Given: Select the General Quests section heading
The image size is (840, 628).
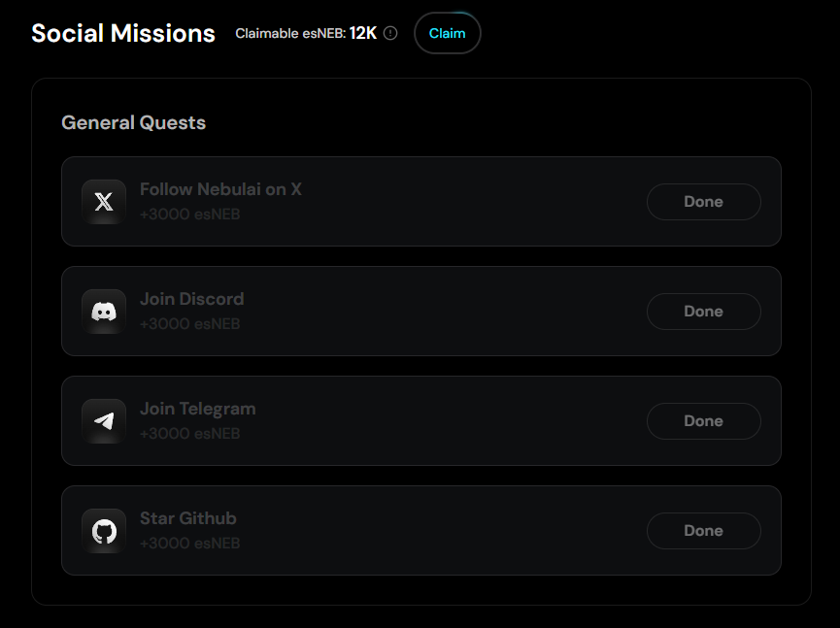Looking at the screenshot, I should 133,123.
